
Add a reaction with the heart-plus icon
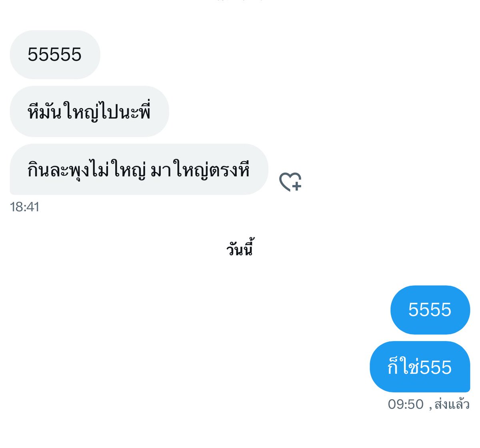coord(290,182)
